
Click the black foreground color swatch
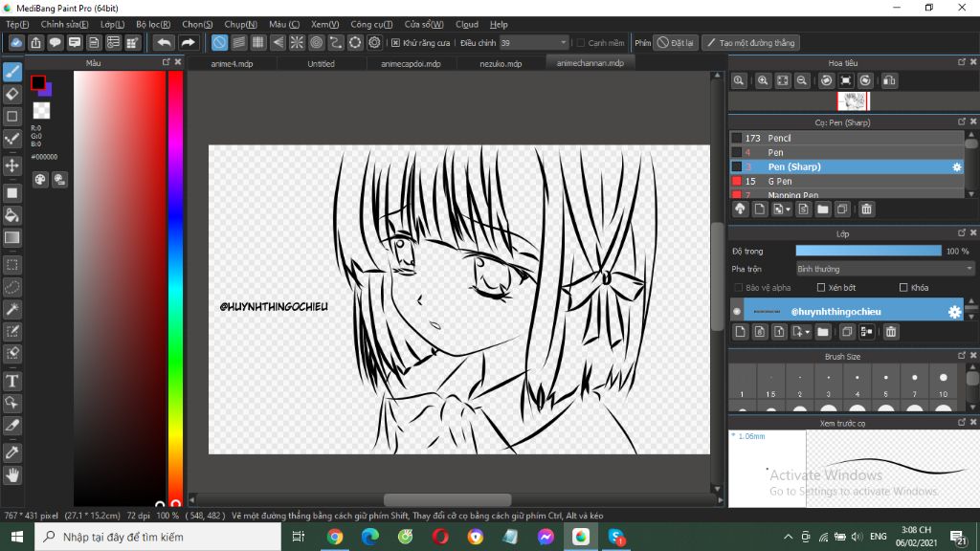click(x=38, y=82)
